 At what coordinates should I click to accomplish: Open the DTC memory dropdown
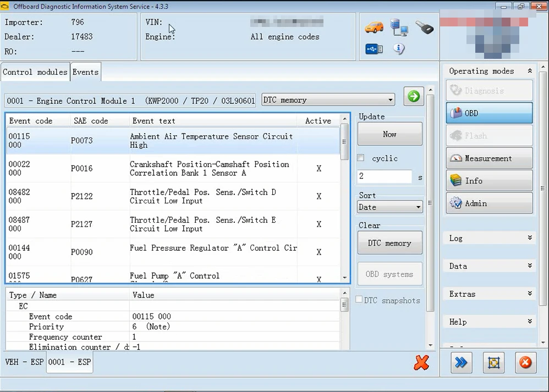[x=328, y=100]
